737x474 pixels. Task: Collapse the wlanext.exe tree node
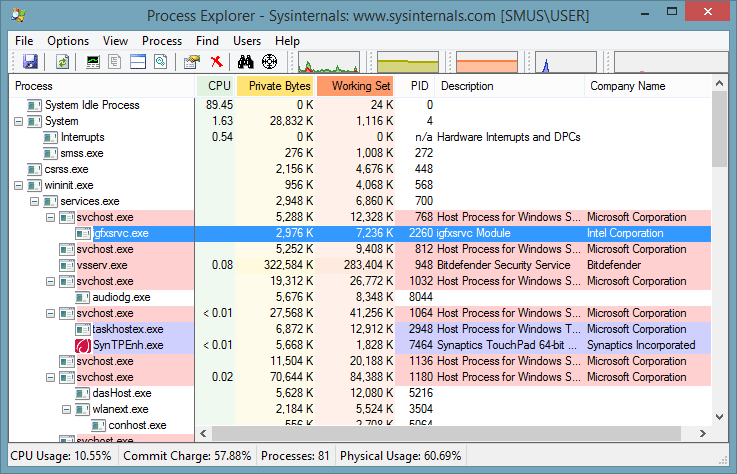coord(66,409)
